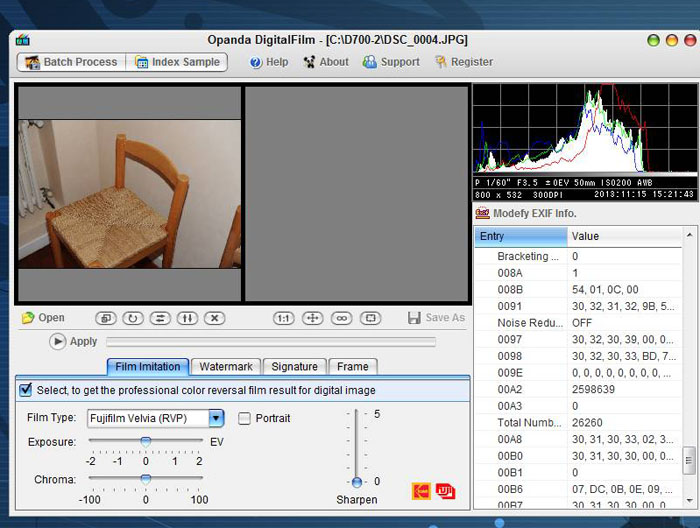Click the orange Kodak logo icon
This screenshot has width=700, height=528.
point(421,491)
